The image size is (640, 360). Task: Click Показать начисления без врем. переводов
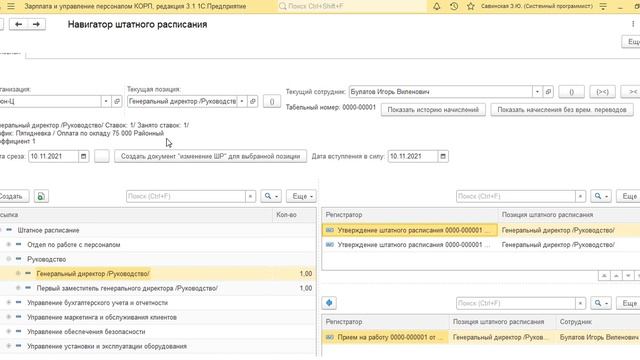point(562,110)
